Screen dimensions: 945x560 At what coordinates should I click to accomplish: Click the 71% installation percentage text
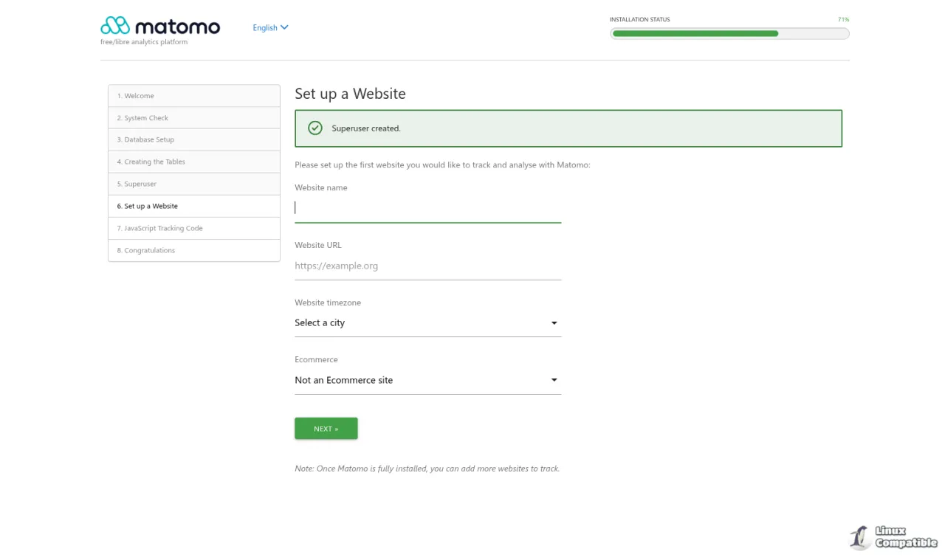click(x=843, y=20)
